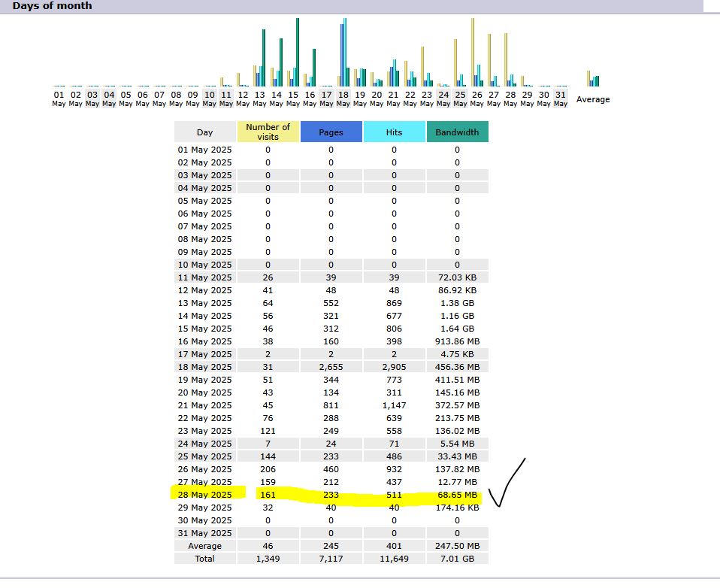Click the 456.36 MB bandwidth value

point(458,367)
